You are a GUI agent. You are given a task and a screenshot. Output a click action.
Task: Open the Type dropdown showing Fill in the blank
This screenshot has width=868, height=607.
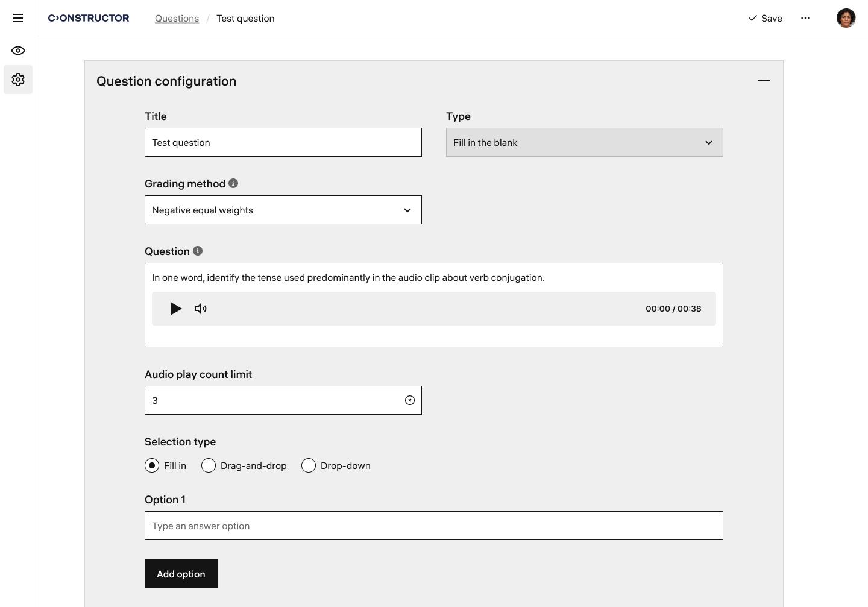click(584, 142)
